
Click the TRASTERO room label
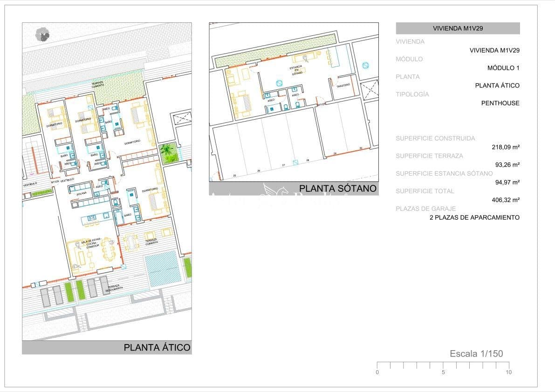pyautogui.click(x=344, y=84)
